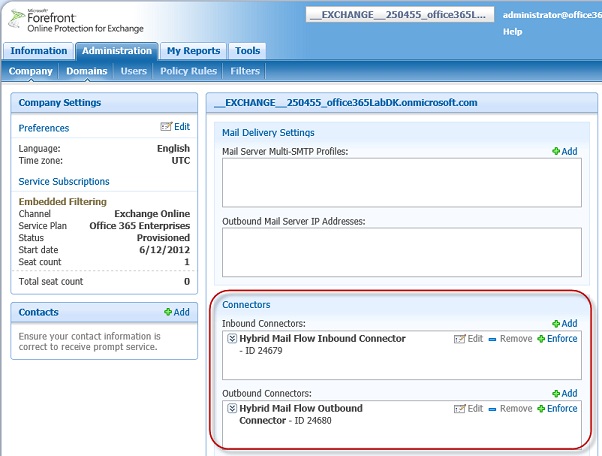Click the administrator account name link
This screenshot has height=456, width=602.
coord(552,15)
